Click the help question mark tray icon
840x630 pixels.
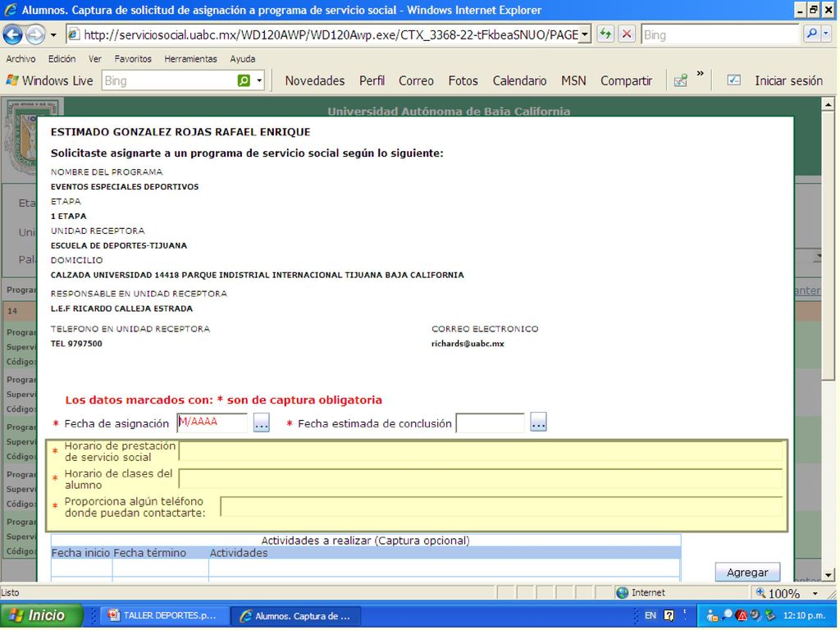pos(669,615)
